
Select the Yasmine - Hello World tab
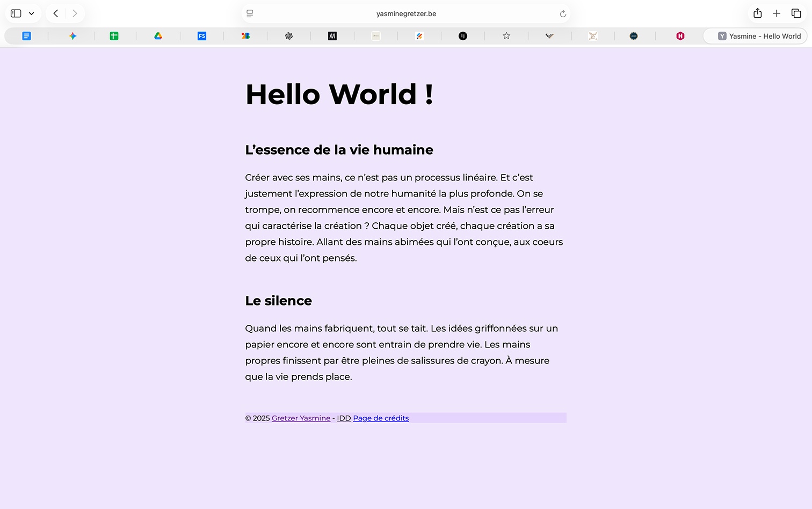coord(755,36)
